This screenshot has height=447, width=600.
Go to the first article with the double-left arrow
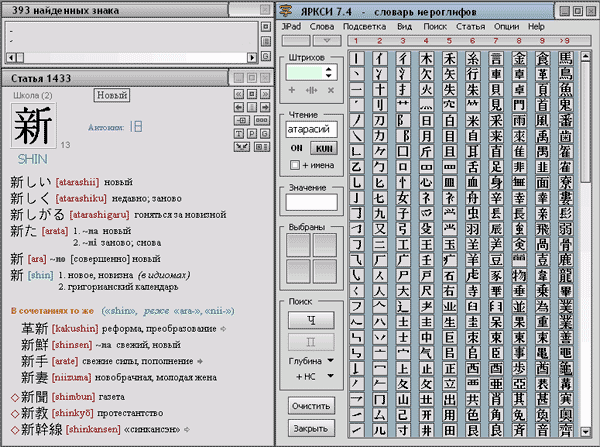(x=239, y=94)
